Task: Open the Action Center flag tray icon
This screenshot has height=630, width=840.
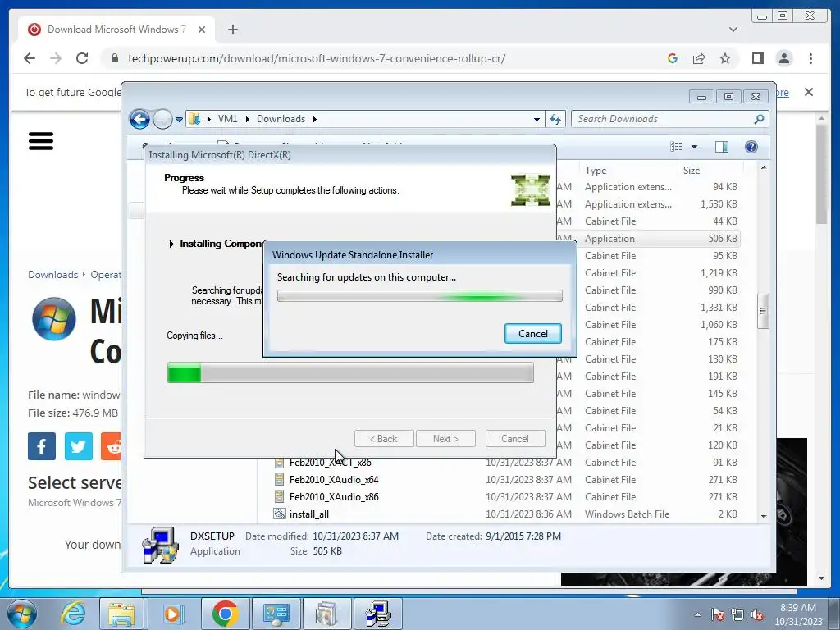Action: click(x=717, y=614)
